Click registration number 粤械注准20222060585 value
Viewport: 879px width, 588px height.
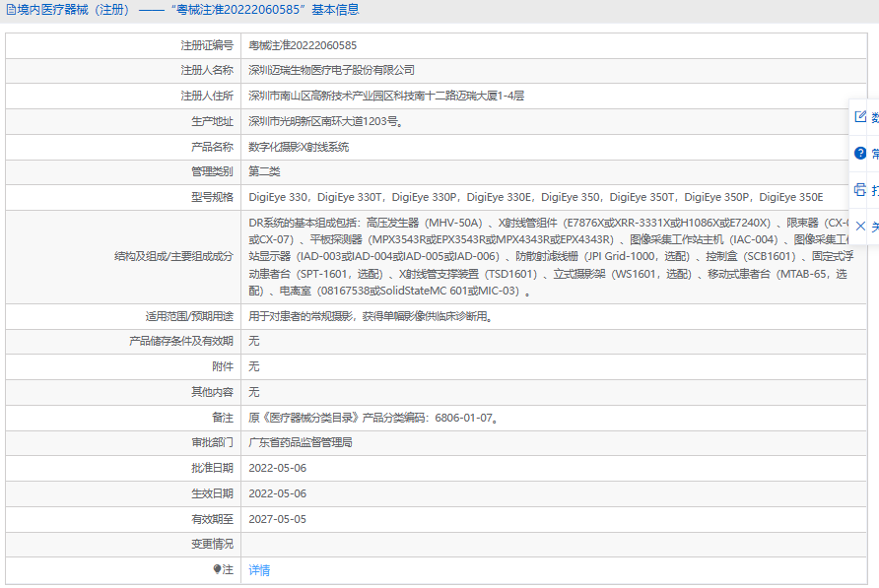tap(303, 45)
